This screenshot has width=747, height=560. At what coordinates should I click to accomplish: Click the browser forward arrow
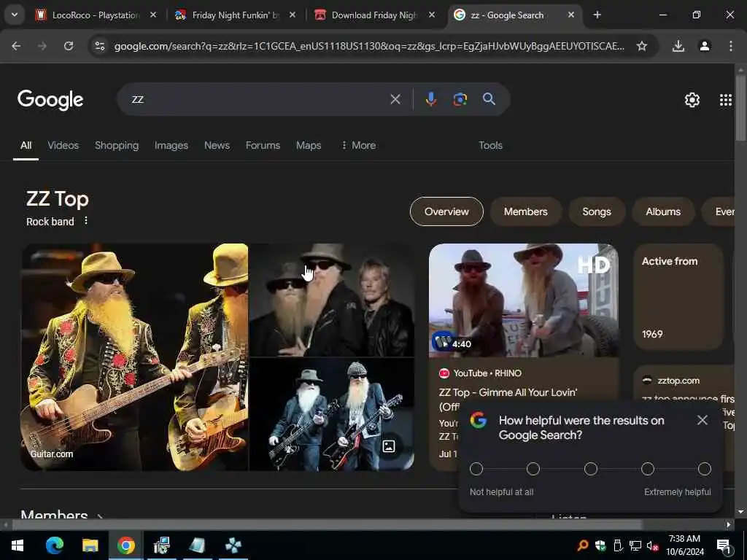click(42, 46)
